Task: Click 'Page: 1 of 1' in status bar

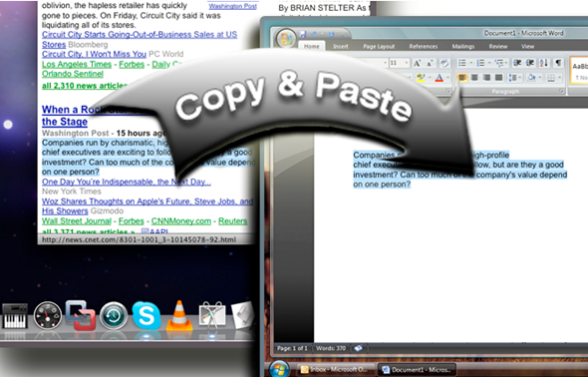Action: 292,348
